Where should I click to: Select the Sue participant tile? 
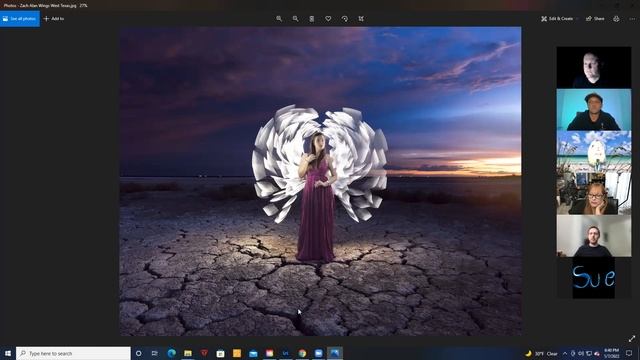tap(594, 278)
